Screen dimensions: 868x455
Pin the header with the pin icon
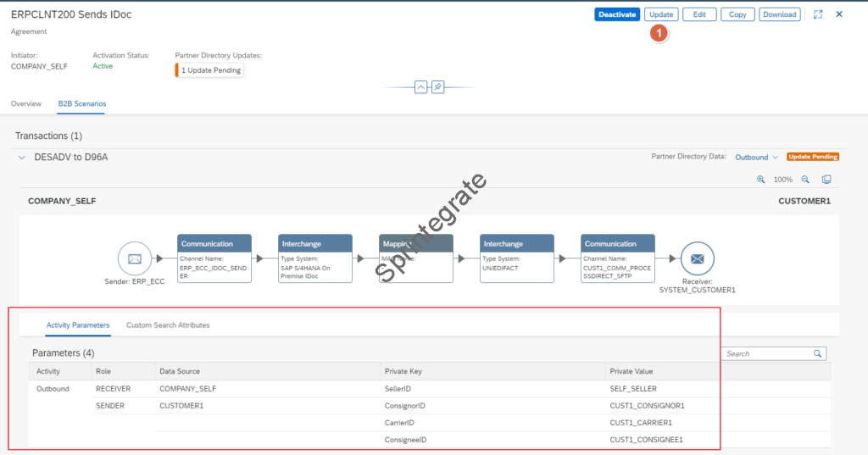pyautogui.click(x=438, y=87)
